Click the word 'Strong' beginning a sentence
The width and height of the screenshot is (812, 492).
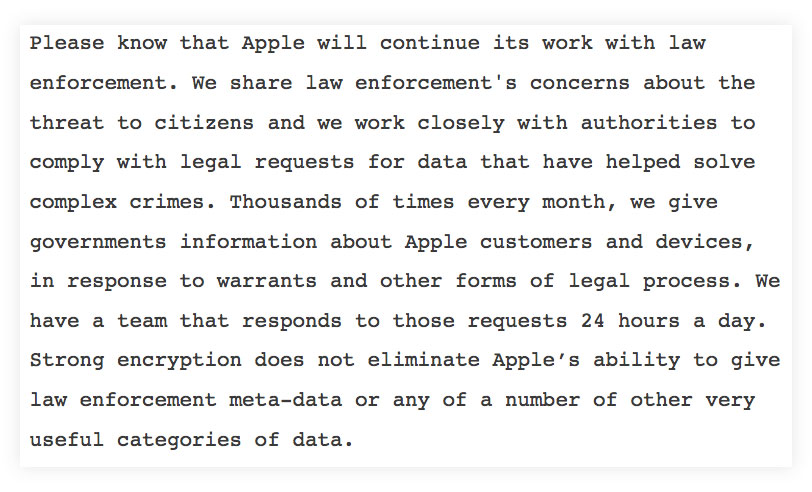point(67,360)
